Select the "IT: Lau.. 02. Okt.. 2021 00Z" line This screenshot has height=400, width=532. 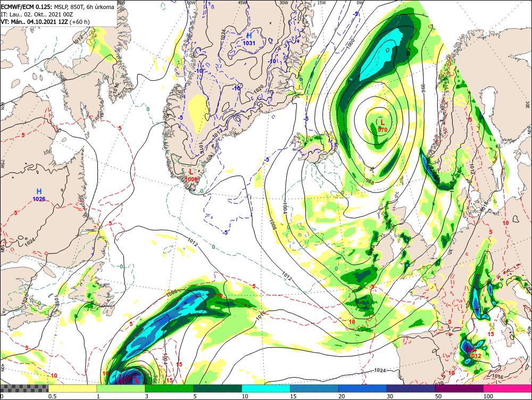[37, 14]
